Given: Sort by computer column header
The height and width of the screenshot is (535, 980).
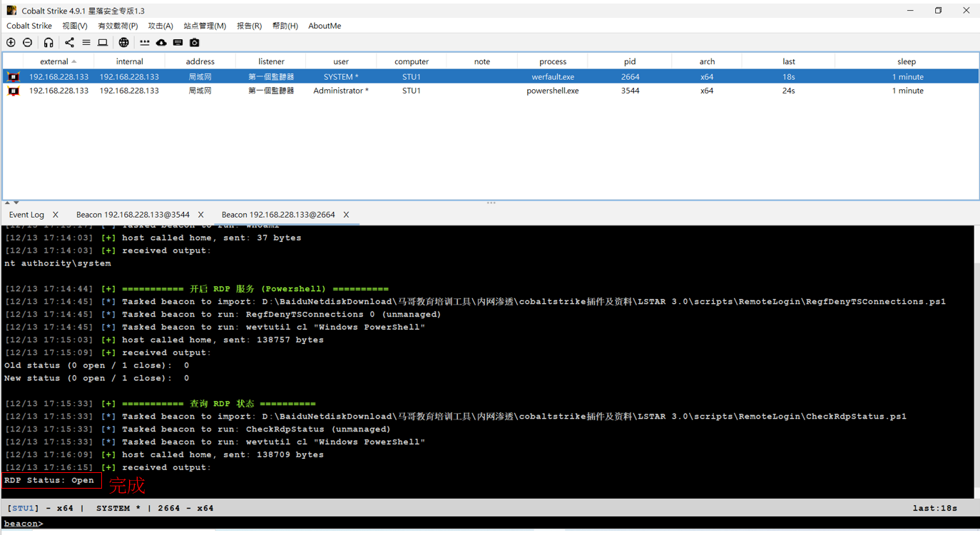Looking at the screenshot, I should (x=412, y=62).
